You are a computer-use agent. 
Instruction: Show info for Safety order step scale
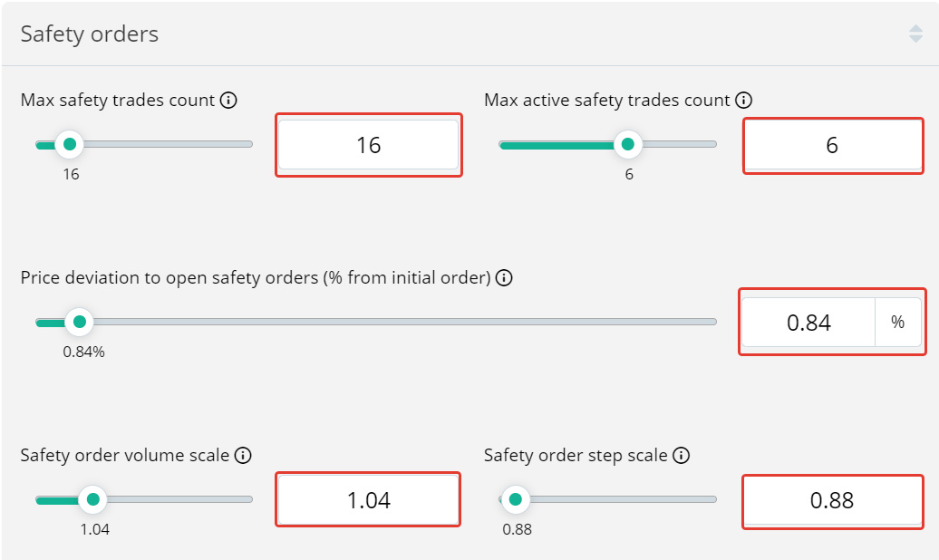[682, 456]
